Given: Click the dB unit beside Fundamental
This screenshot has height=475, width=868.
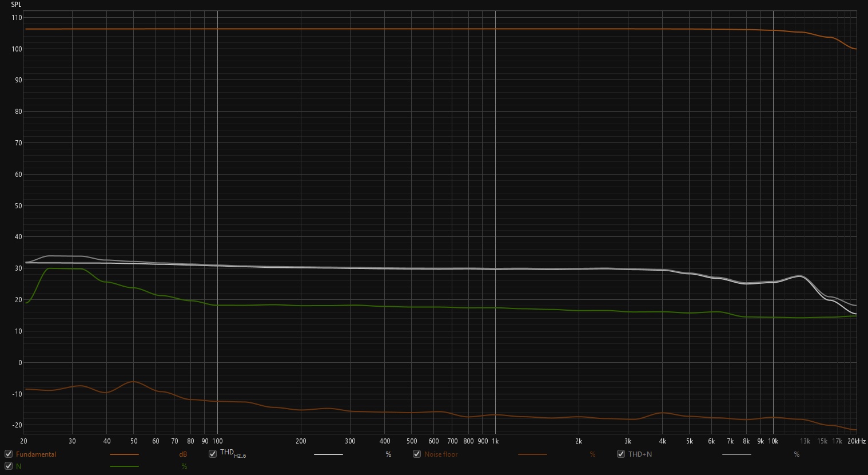Looking at the screenshot, I should (183, 454).
